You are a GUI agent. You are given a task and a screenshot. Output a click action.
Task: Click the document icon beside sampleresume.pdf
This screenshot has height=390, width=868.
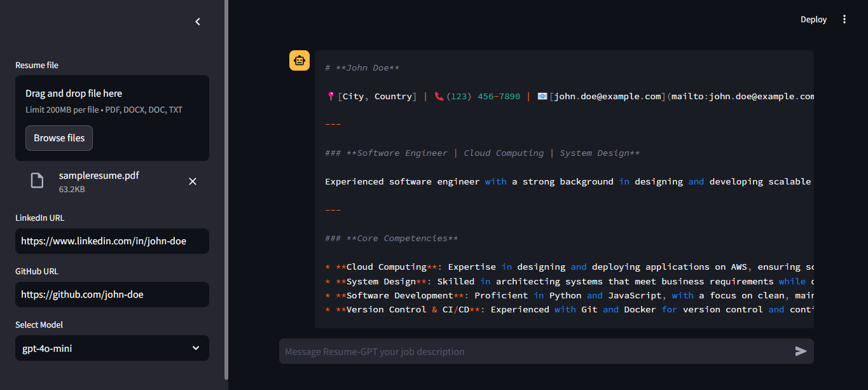click(x=38, y=181)
